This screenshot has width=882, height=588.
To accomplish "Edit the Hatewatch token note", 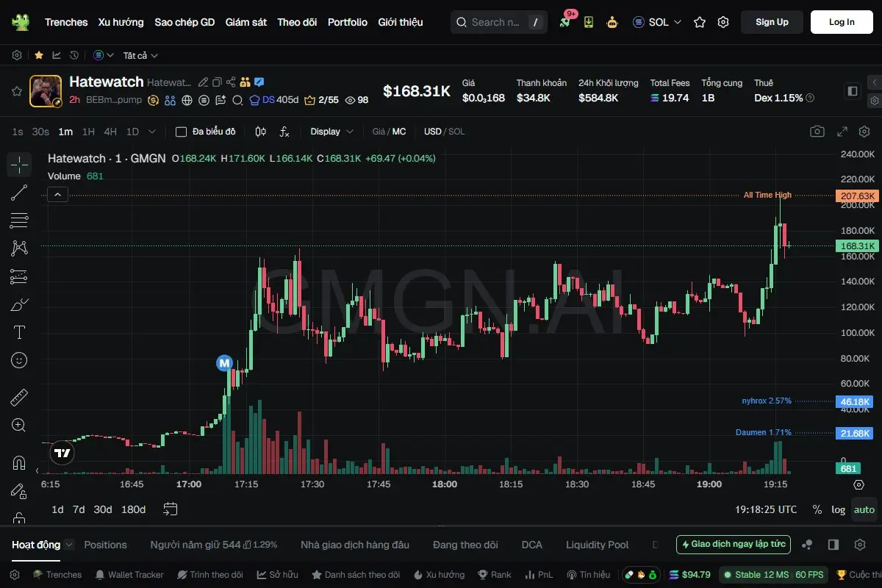I will point(204,82).
